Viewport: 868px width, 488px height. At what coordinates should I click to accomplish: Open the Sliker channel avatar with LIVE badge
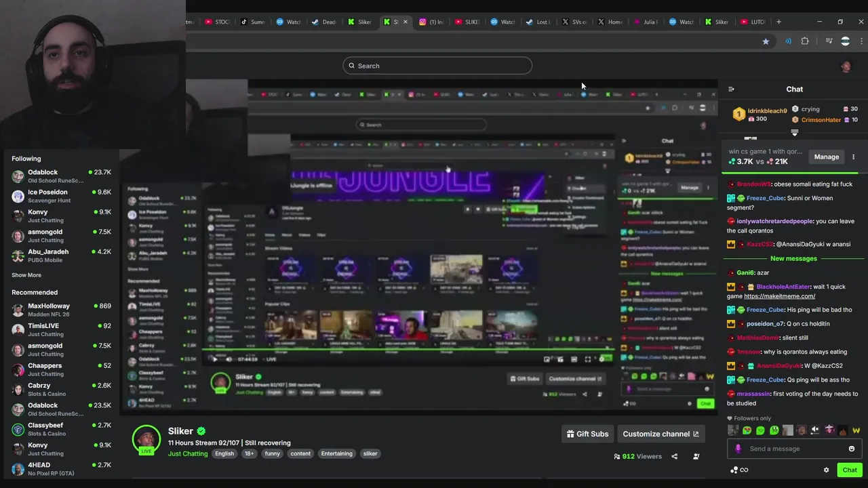[146, 439]
